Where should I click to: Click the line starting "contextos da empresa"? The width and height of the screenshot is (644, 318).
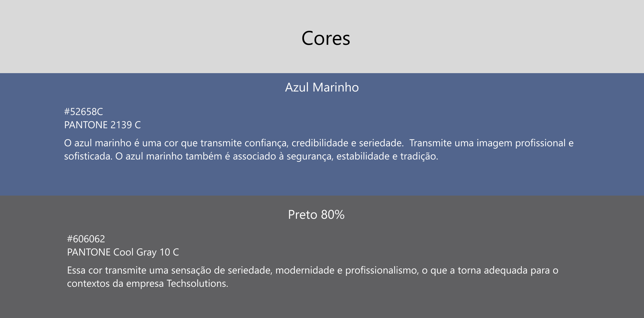pos(147,284)
